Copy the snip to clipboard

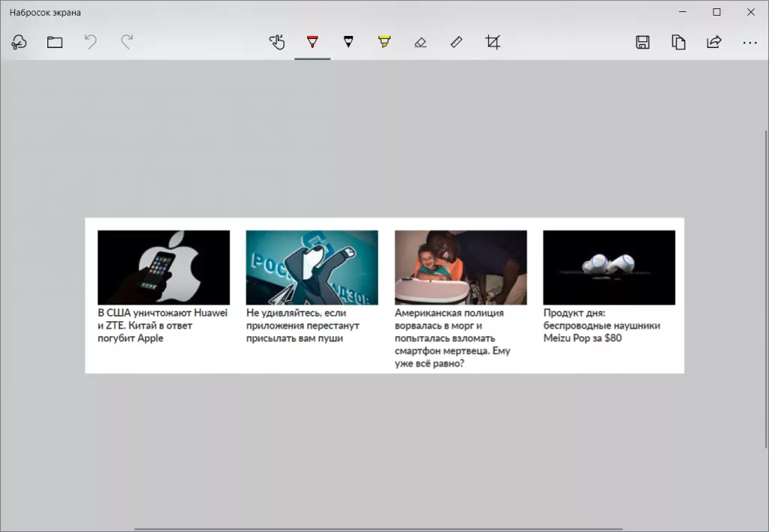[x=678, y=42]
